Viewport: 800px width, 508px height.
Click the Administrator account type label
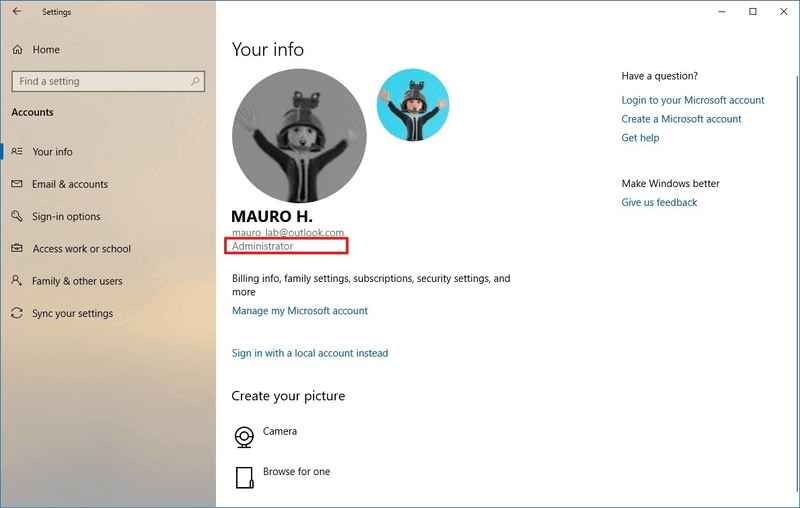(262, 246)
